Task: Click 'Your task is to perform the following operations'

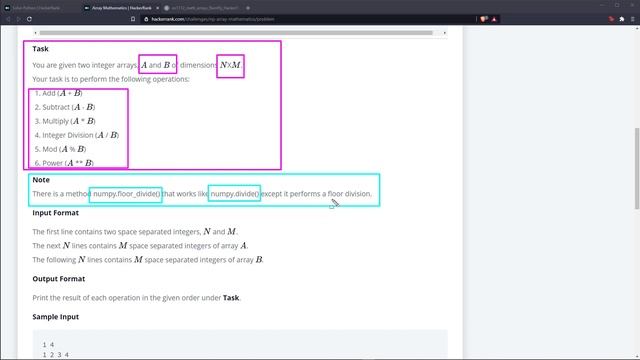Action: point(111,79)
